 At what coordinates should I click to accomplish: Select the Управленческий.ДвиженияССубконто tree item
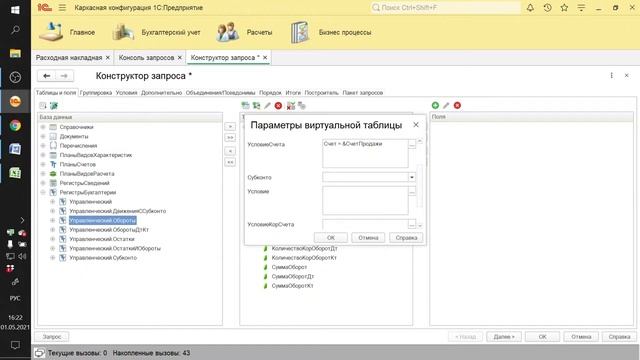click(118, 211)
